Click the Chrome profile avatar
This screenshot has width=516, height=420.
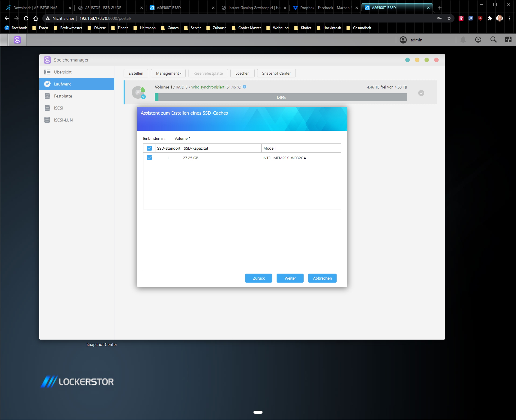click(x=499, y=18)
